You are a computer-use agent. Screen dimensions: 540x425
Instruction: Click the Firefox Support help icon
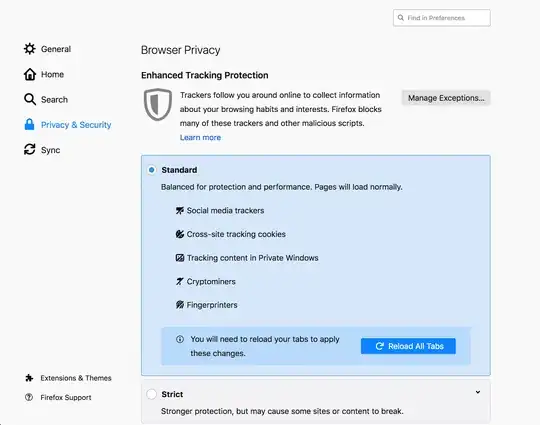[x=29, y=397]
